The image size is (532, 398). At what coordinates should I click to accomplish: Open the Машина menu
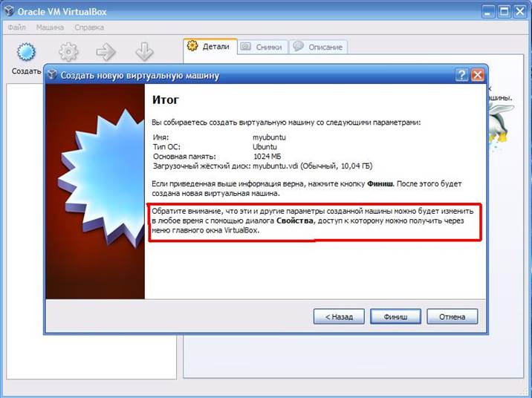point(50,27)
